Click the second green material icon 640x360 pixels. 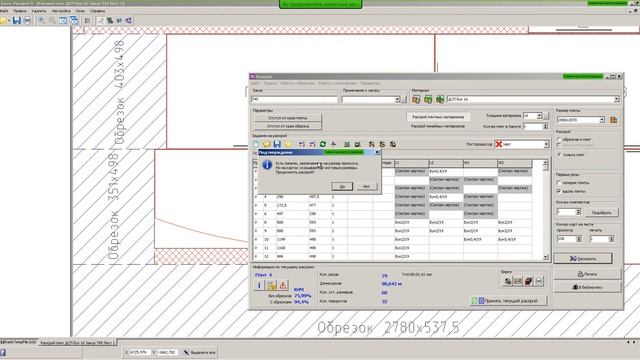[x=428, y=99]
